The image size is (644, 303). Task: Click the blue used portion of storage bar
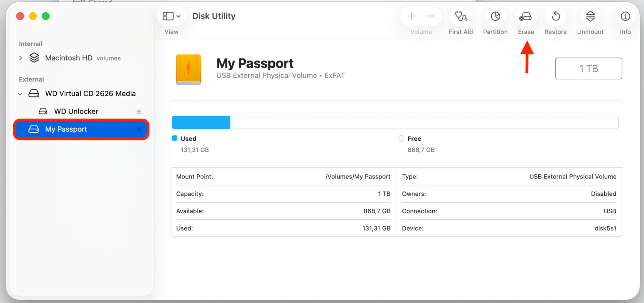[x=201, y=123]
